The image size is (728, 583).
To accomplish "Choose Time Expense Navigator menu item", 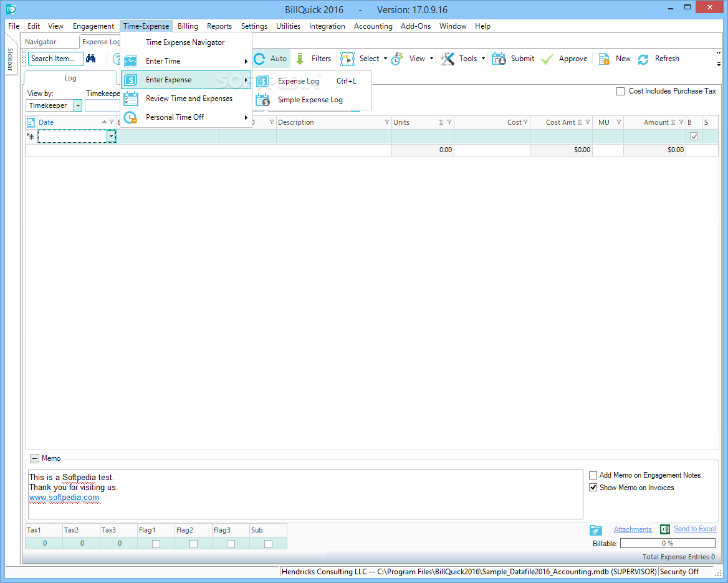I will pyautogui.click(x=185, y=42).
